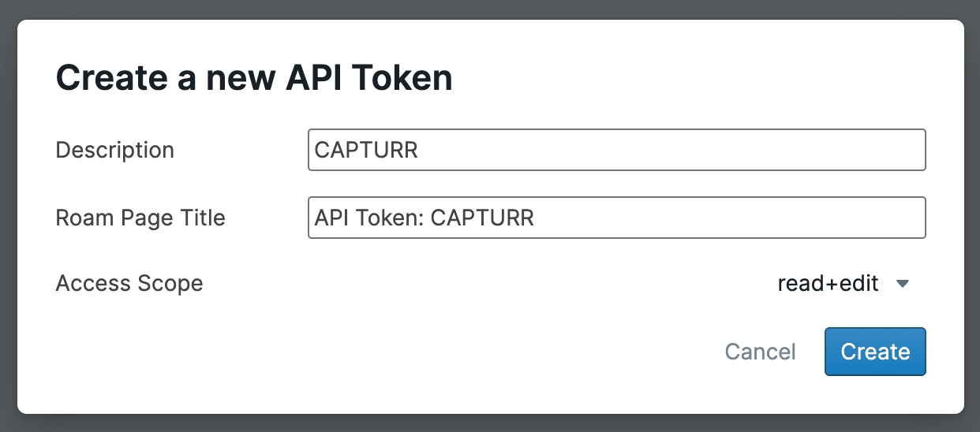Dismiss dialog with the gray Cancel link
The width and height of the screenshot is (980, 432).
pyautogui.click(x=760, y=352)
